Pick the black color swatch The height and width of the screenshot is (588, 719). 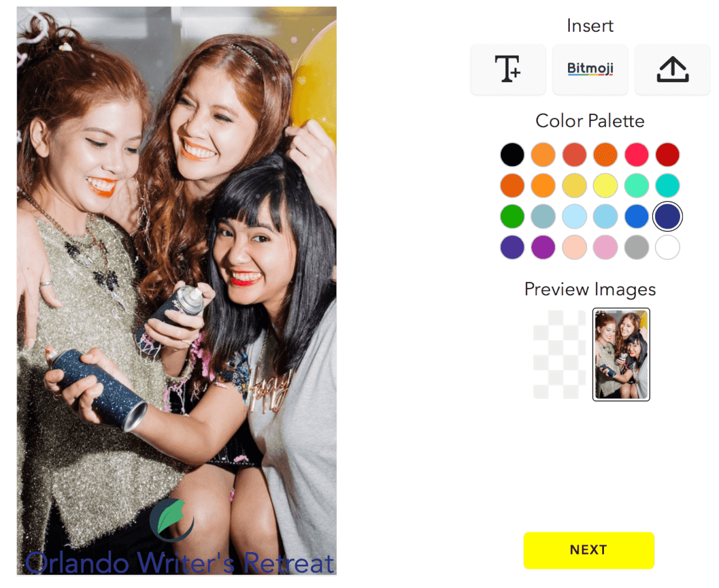(x=512, y=155)
